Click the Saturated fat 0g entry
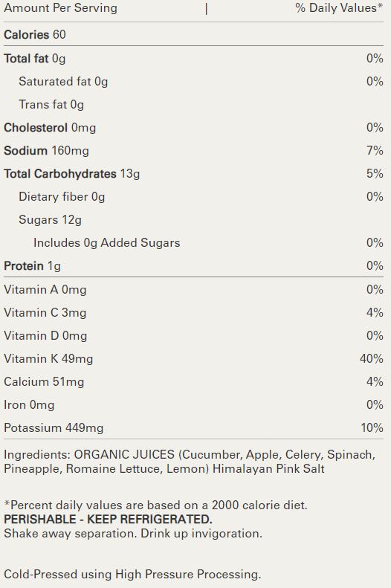The width and height of the screenshot is (391, 588). tap(63, 81)
